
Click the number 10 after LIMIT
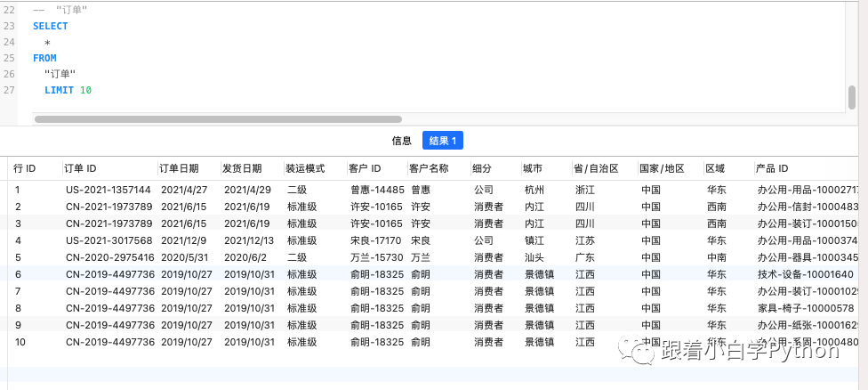click(x=85, y=90)
